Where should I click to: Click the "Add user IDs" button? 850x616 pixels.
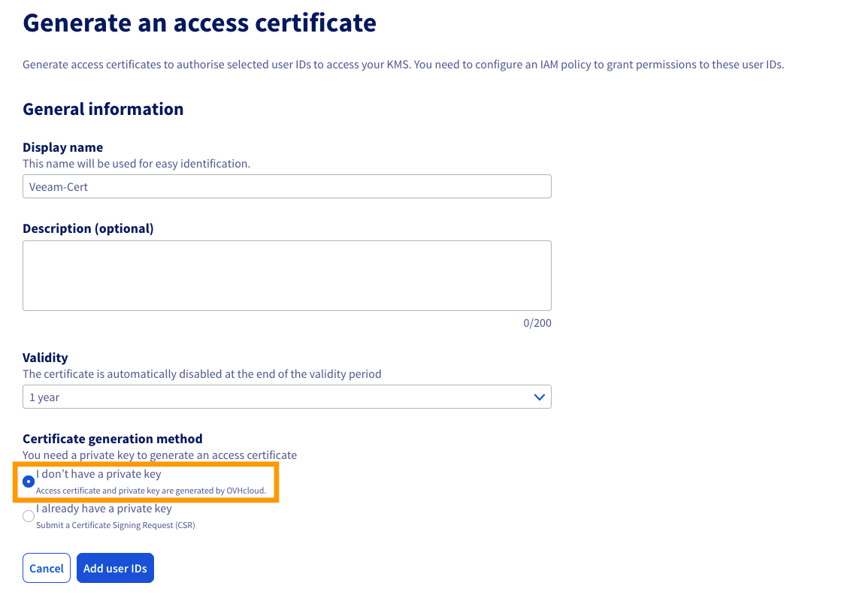[x=115, y=568]
